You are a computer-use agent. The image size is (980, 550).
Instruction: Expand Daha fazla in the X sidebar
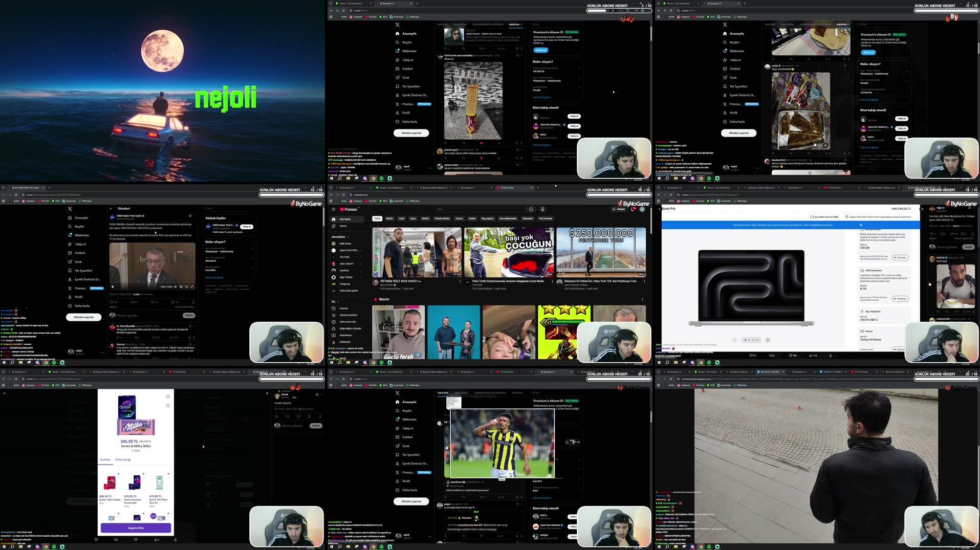(x=407, y=122)
